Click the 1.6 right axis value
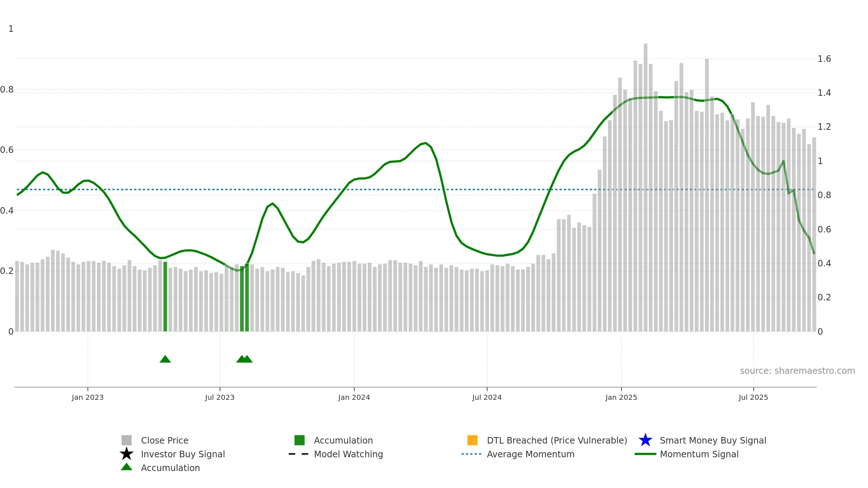 [824, 59]
